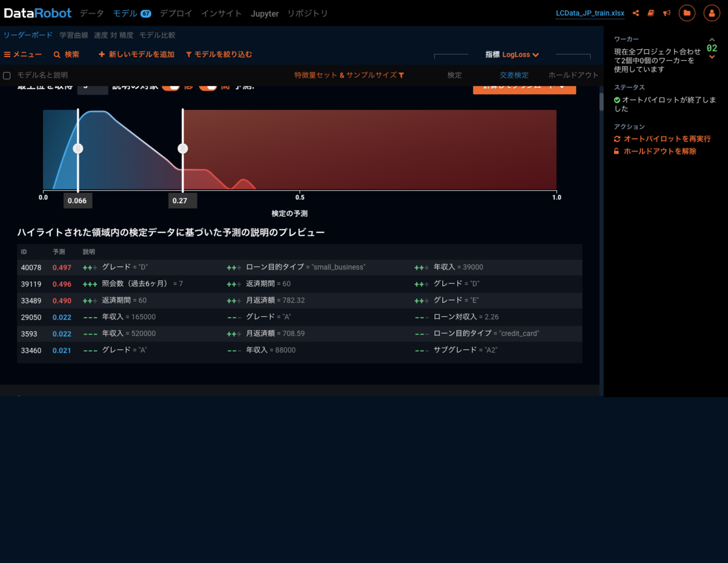Click the top explanations count input
This screenshot has width=728, height=563.
pos(93,89)
